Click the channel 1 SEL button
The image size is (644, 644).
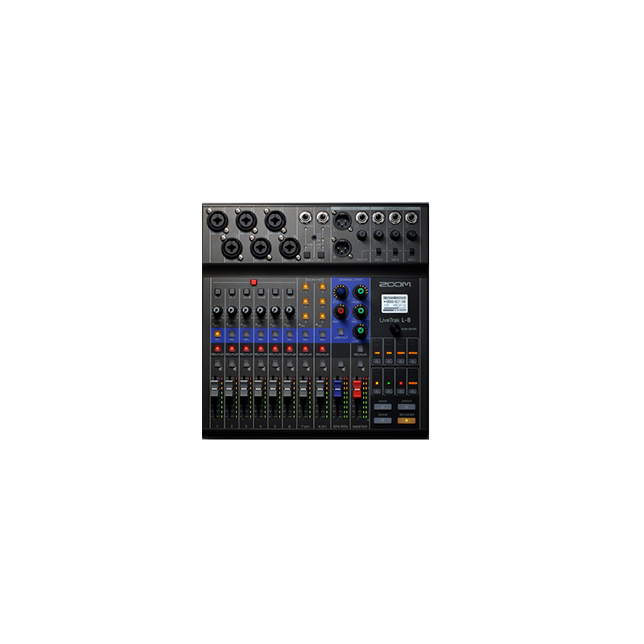pos(217,334)
